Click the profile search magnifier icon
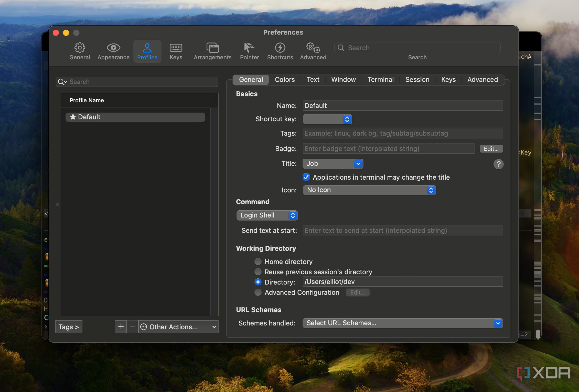This screenshot has width=579, height=392. tap(62, 82)
